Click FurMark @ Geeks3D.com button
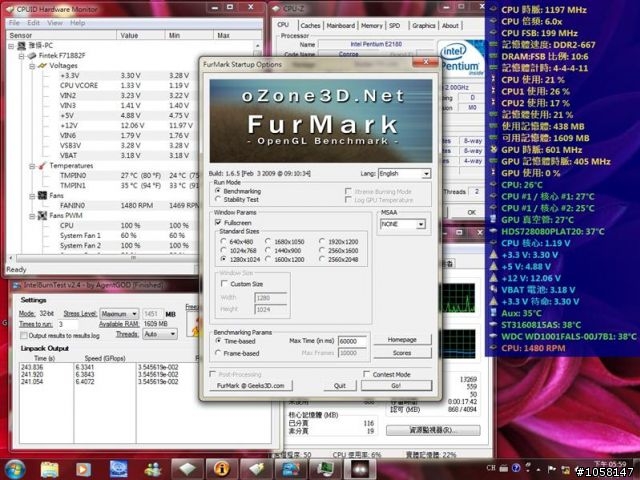Viewport: 640px width, 480px height. tap(251, 385)
